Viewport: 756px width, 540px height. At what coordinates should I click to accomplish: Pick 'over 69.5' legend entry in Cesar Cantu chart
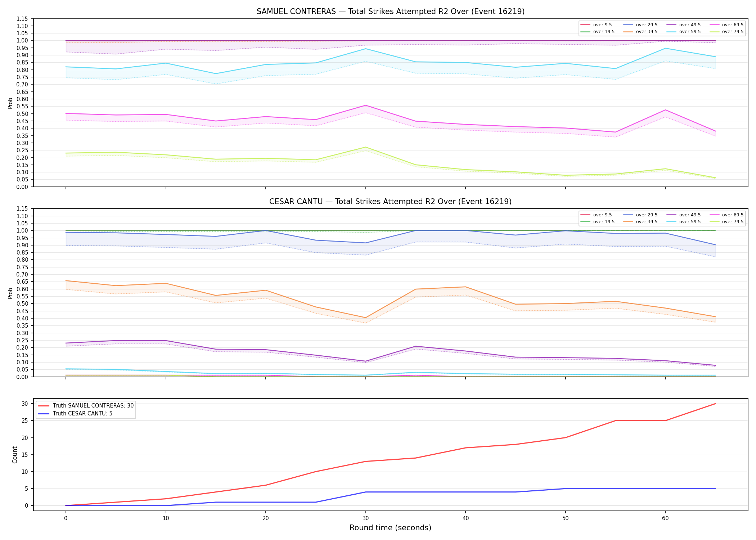tap(726, 215)
